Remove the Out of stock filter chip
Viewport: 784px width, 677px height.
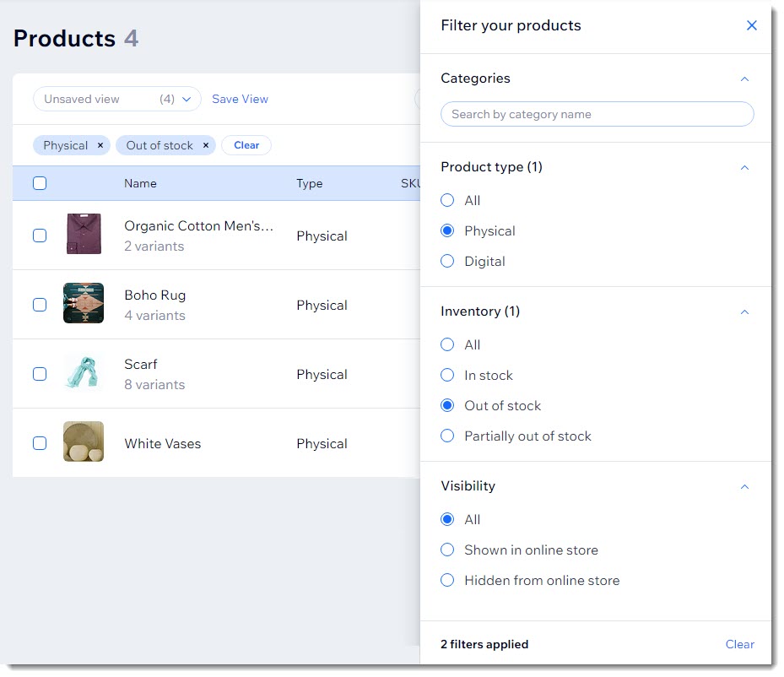click(x=205, y=144)
